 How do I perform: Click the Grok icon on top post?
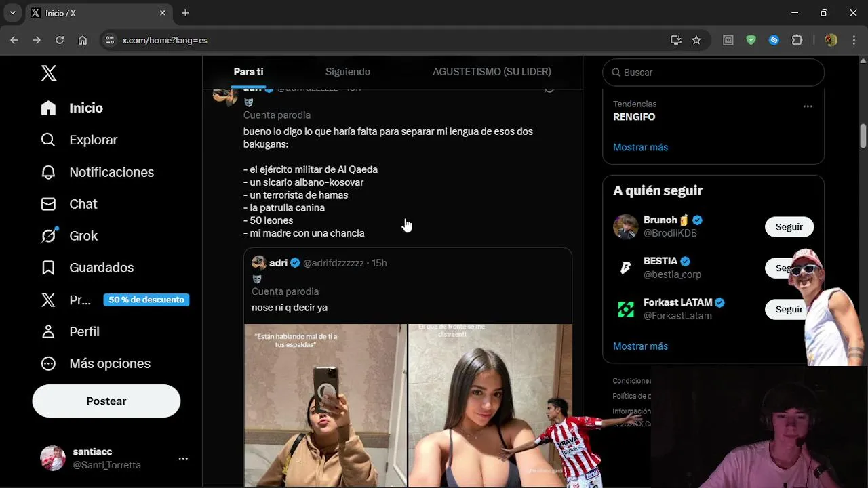pyautogui.click(x=549, y=89)
